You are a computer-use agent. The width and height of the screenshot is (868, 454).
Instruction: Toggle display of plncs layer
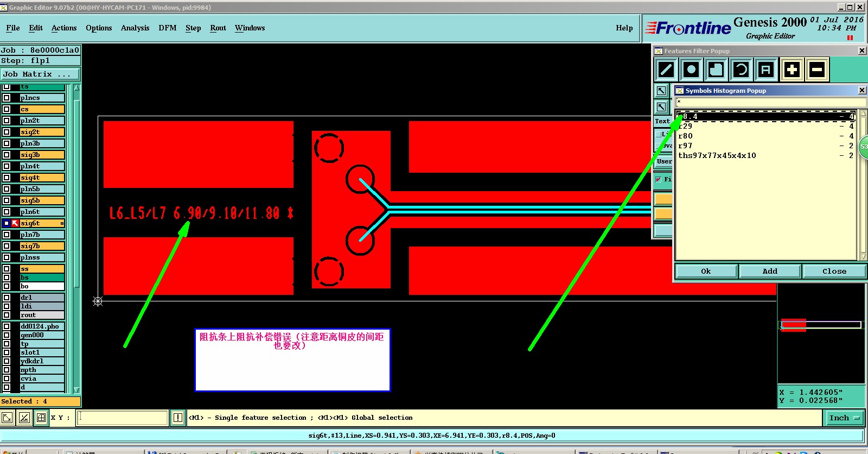[x=7, y=98]
